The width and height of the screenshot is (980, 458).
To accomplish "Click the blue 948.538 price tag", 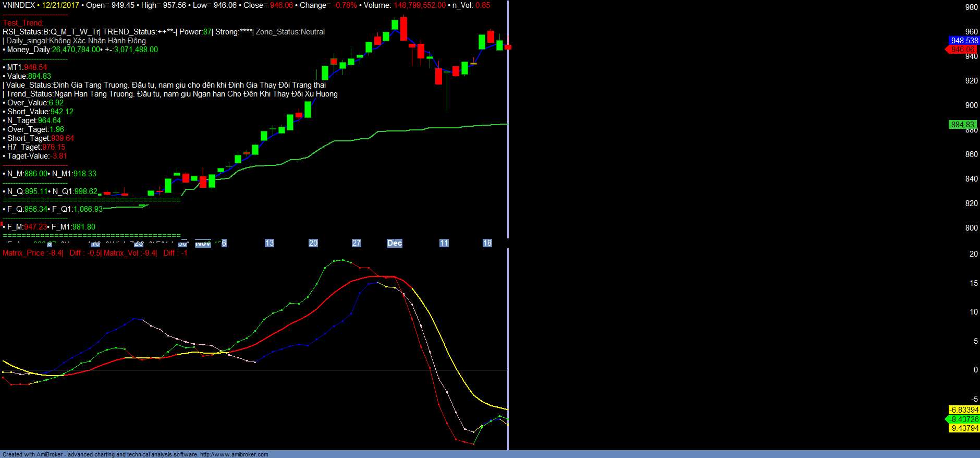I will [x=964, y=41].
